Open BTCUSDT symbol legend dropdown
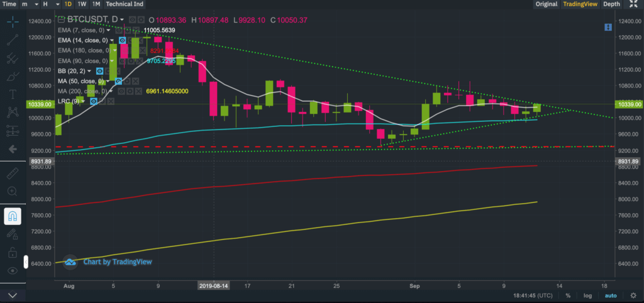The width and height of the screenshot is (644, 303). pos(122,19)
